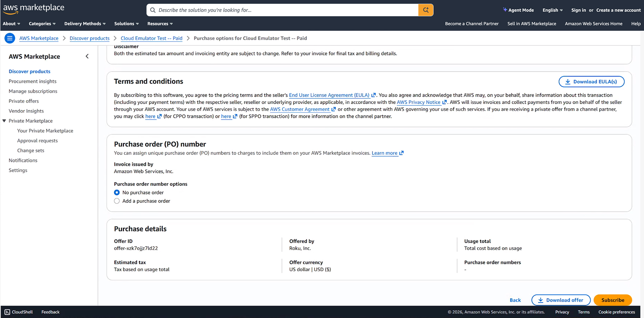Click Cloud Emulator Test -- Paid breadcrumb
The image size is (644, 318).
(x=151, y=38)
